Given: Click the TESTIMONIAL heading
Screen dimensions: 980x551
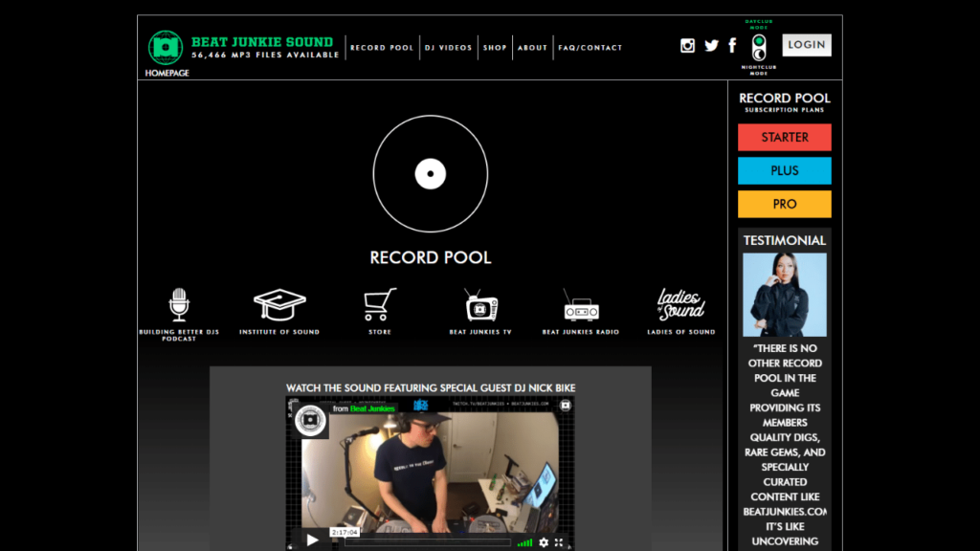Looking at the screenshot, I should (785, 240).
